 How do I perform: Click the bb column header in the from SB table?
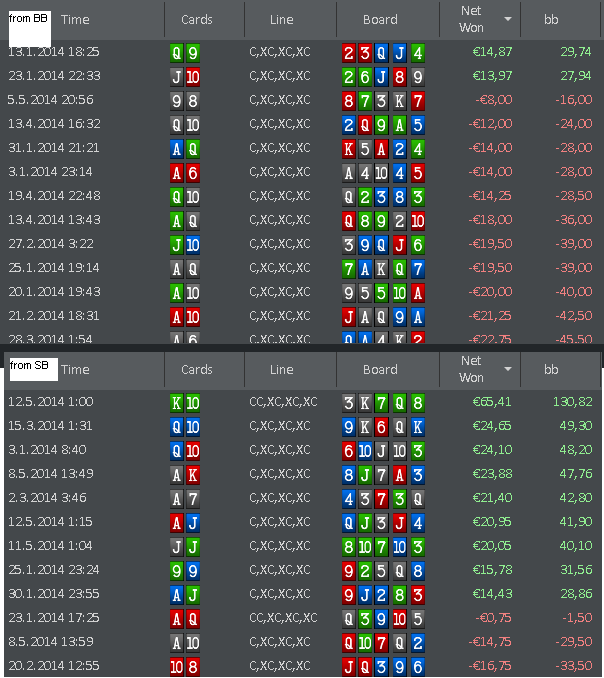point(551,369)
